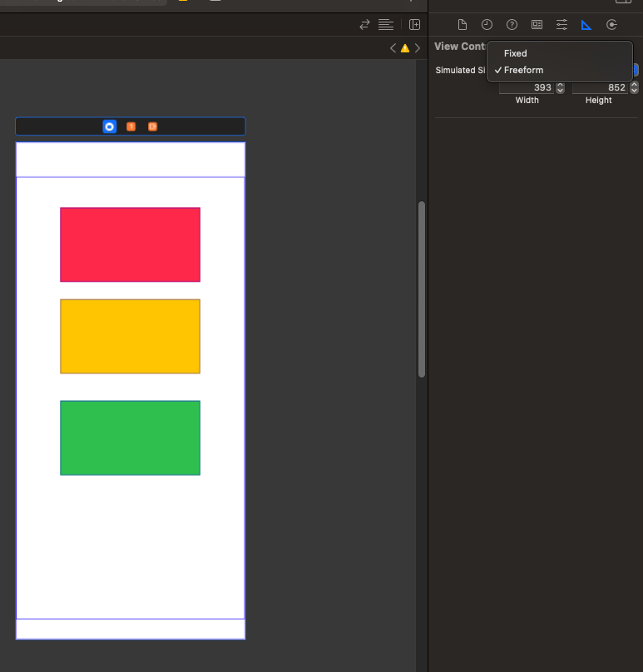Select the checked Freeform option
Viewport: 643px width, 672px height.
click(x=523, y=70)
